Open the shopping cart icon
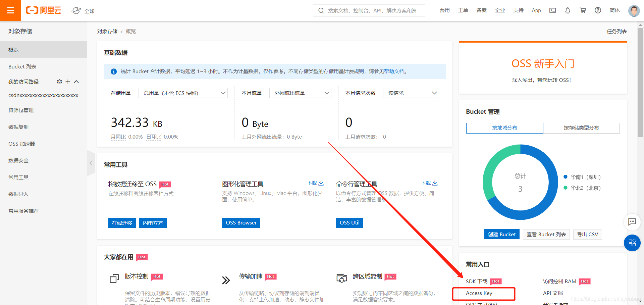644x305 pixels. (x=583, y=10)
